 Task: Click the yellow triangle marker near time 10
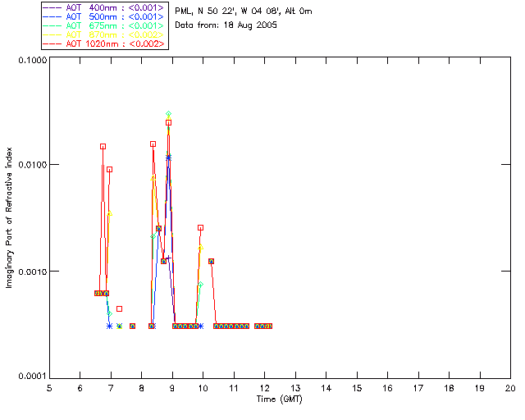200,247
